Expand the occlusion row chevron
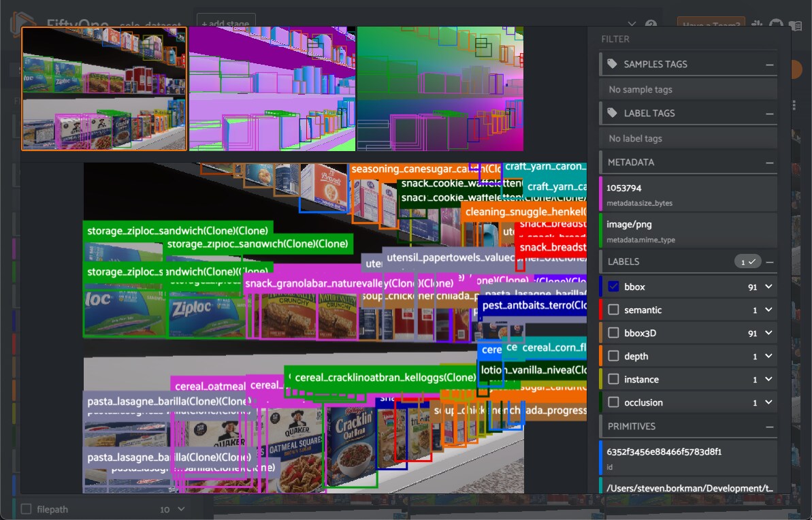 769,402
